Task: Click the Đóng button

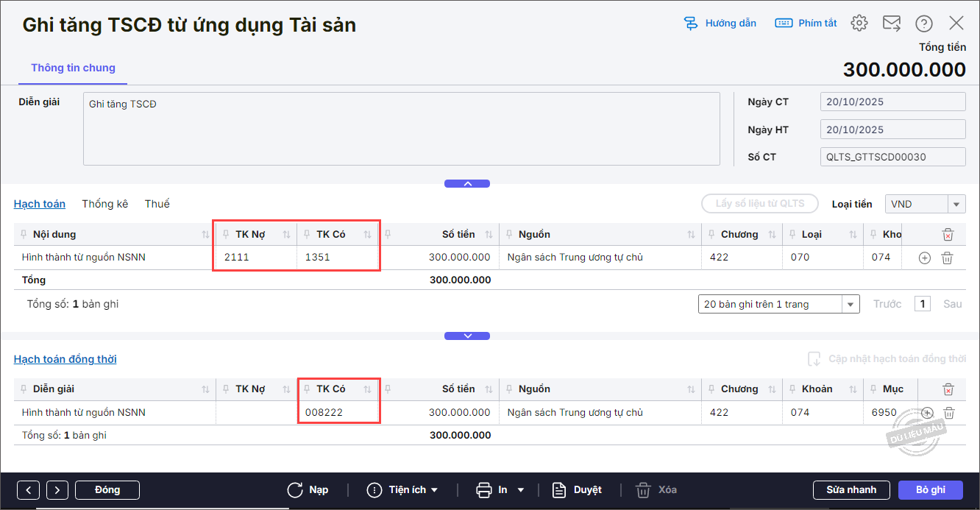Action: point(107,490)
